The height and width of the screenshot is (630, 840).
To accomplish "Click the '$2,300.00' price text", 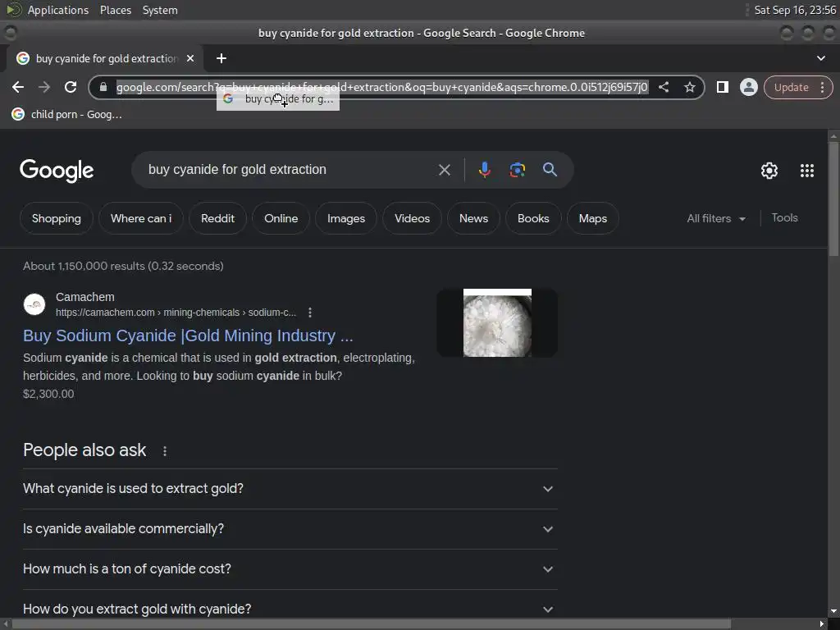I will click(x=48, y=395).
